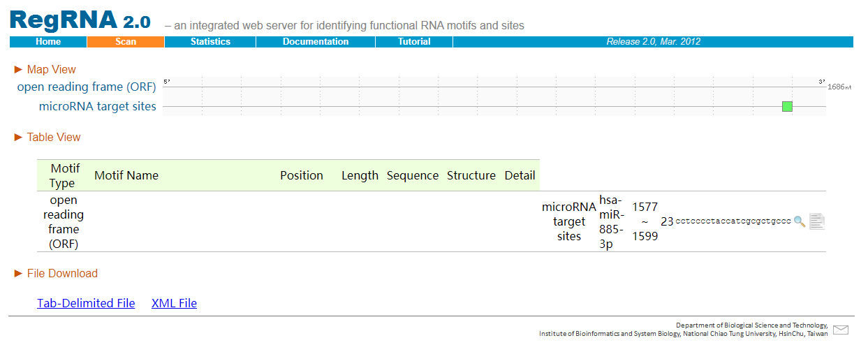Click the RegRNA 2.0 logo
This screenshot has height=345, width=868.
[80, 20]
